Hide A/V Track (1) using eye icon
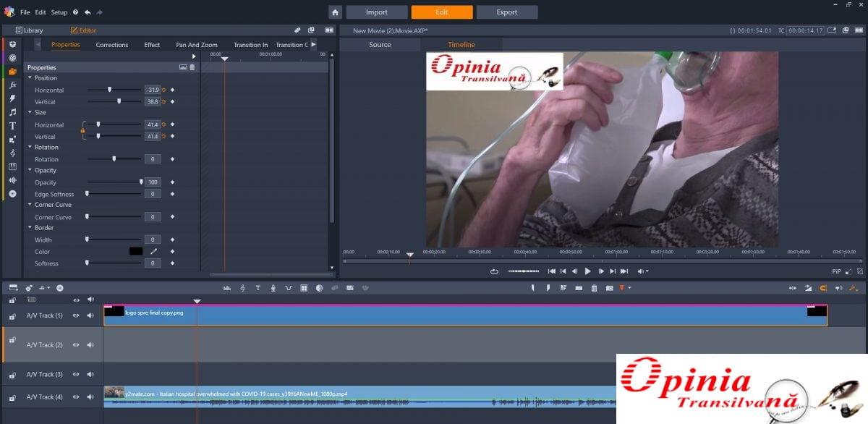Image resolution: width=868 pixels, height=424 pixels. click(x=76, y=315)
